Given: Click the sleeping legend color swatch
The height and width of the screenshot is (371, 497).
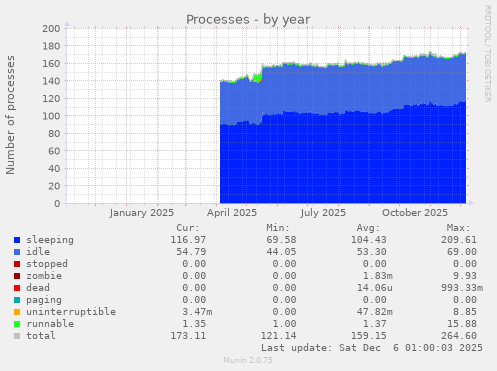Looking at the screenshot, I should pyautogui.click(x=17, y=240).
